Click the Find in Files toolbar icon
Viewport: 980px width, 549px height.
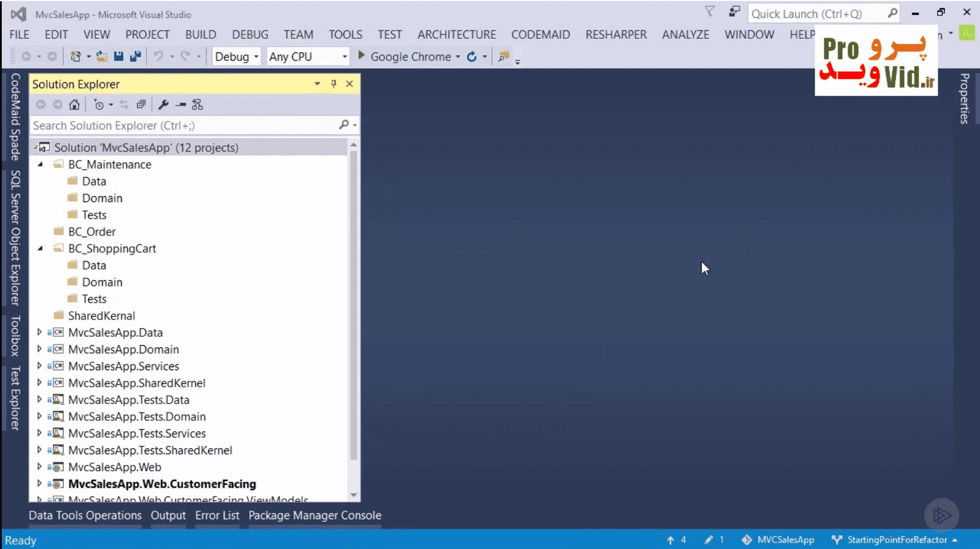click(504, 57)
